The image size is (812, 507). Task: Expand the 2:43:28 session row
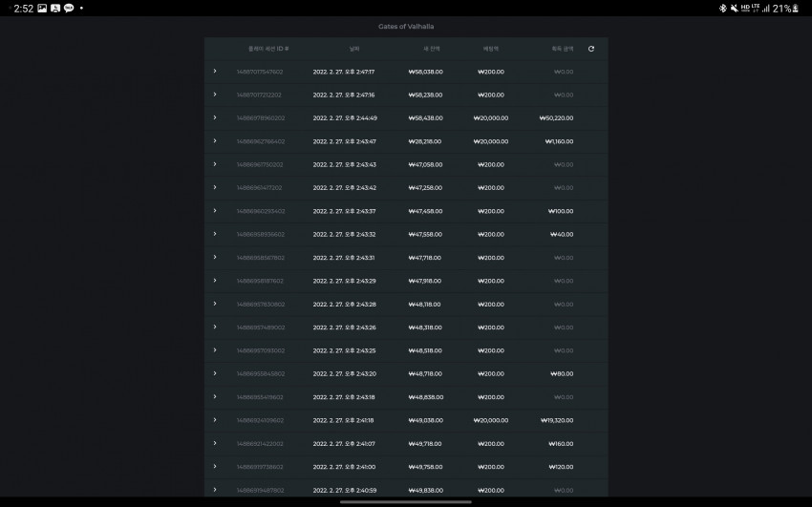(x=215, y=304)
